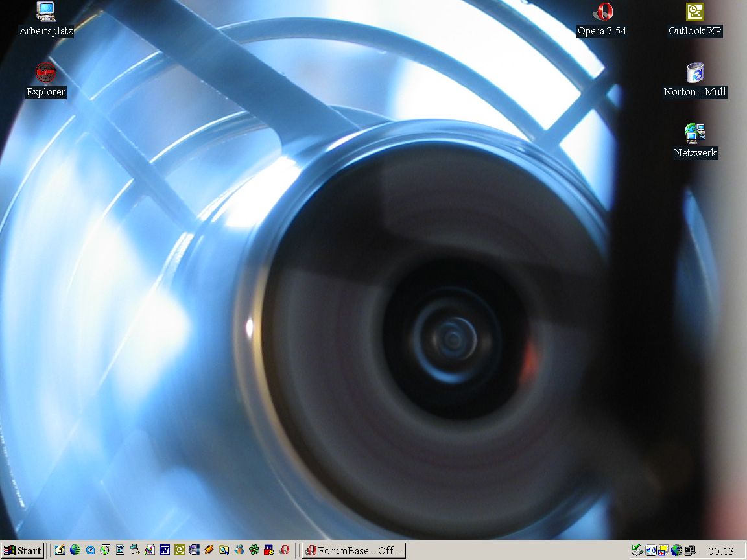Open the Arbeitsplatz desktop icon
This screenshot has width=747, height=560.
(46, 19)
